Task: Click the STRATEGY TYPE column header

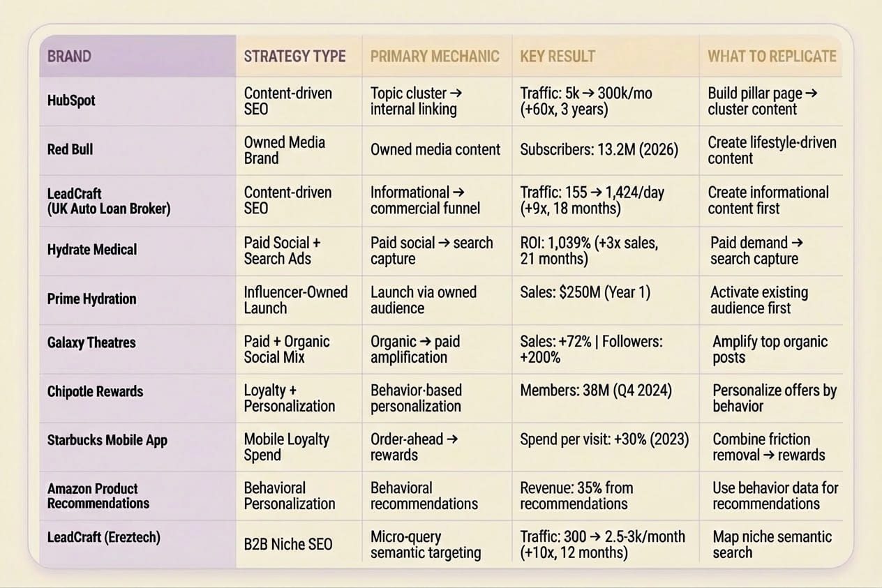Action: pyautogui.click(x=294, y=56)
